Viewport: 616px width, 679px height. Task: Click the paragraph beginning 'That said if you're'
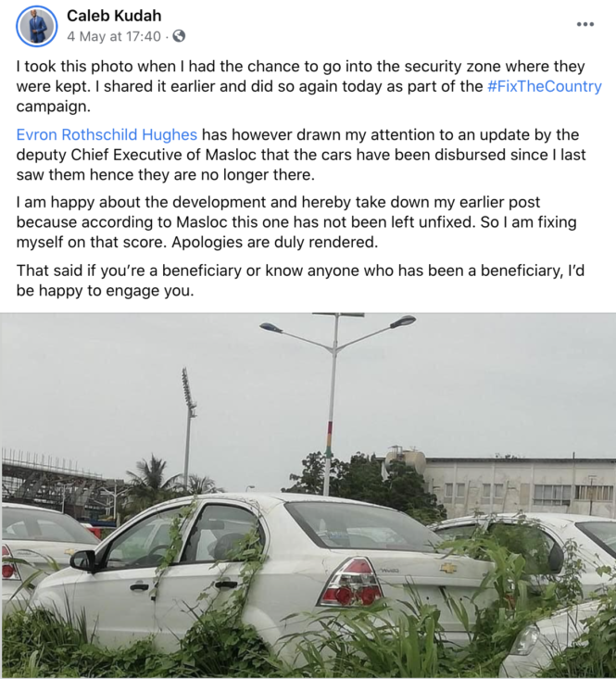[x=300, y=280]
